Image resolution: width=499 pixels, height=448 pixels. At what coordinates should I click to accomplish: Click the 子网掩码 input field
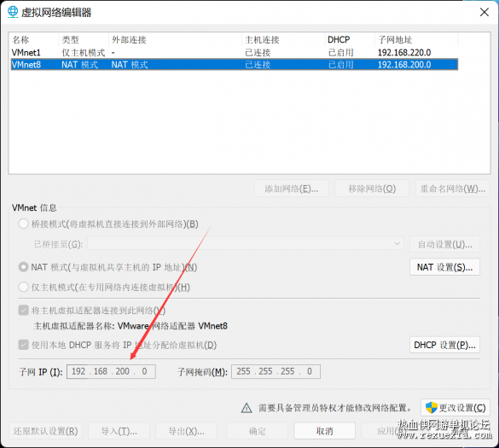point(276,371)
